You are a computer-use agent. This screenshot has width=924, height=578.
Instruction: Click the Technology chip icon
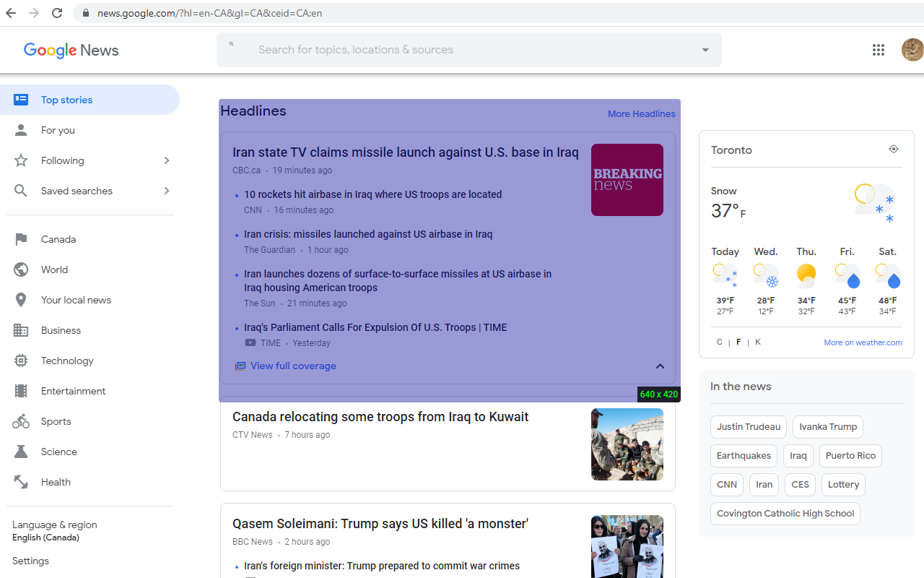(x=21, y=361)
